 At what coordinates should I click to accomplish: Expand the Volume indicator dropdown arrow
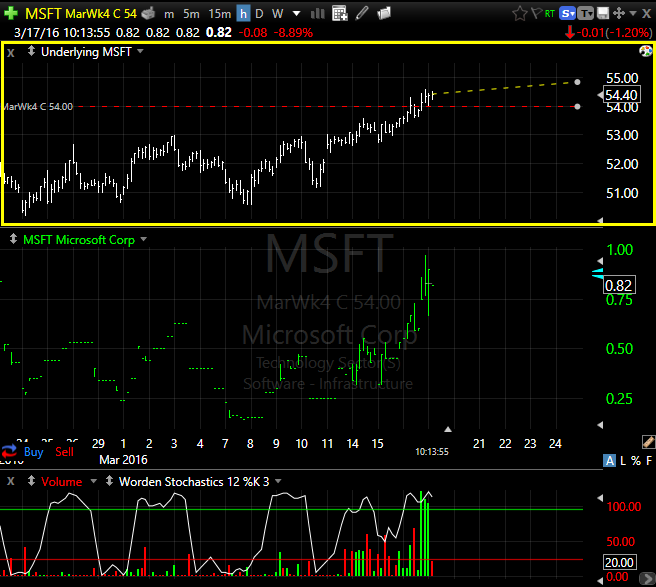click(x=94, y=481)
